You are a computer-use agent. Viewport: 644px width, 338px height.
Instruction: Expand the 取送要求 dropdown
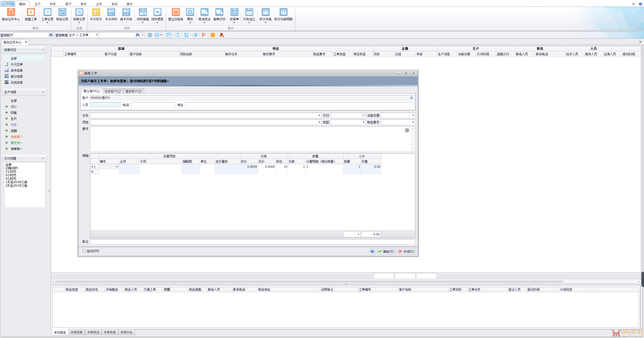[413, 122]
